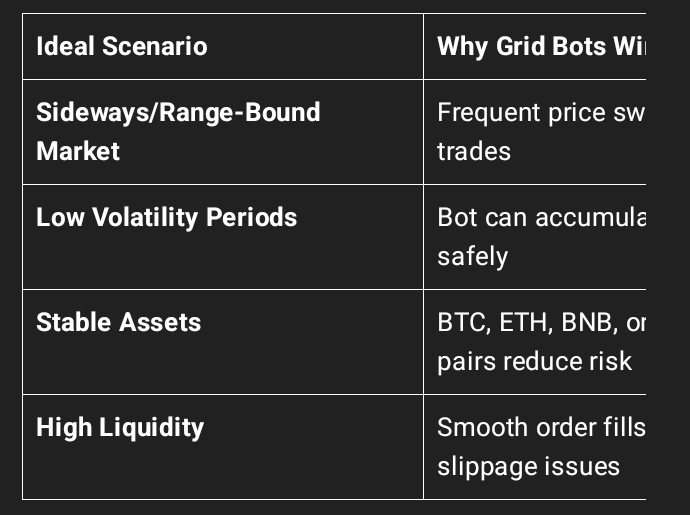Click the "Ideal Scenario" column header
This screenshot has height=515, width=690.
point(121,46)
